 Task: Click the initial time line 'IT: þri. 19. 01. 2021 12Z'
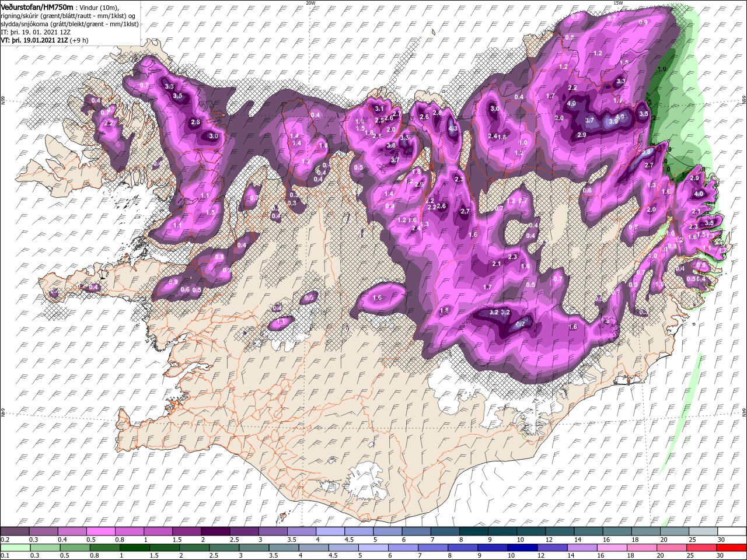point(36,32)
